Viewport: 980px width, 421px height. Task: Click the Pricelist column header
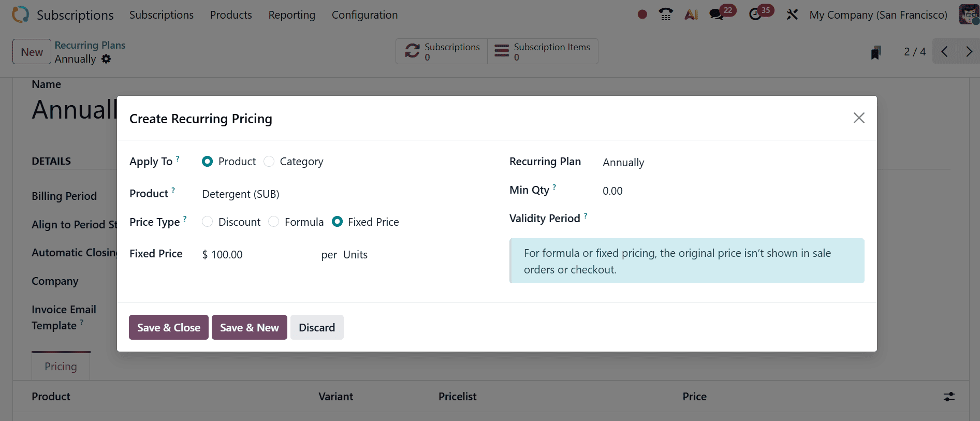[458, 397]
